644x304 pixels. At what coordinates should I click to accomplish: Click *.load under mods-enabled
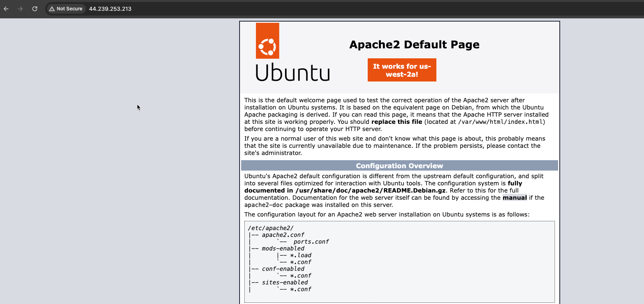(x=301, y=255)
